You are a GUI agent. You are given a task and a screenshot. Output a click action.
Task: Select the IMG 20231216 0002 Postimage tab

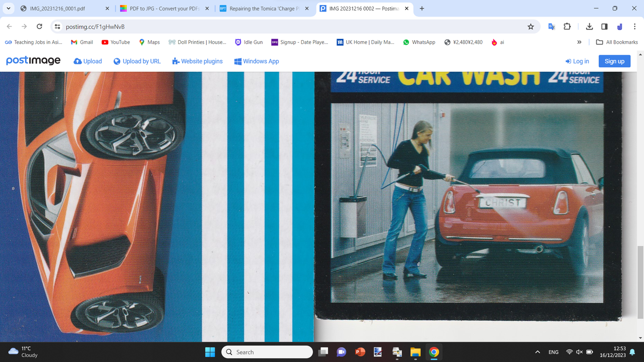(365, 9)
